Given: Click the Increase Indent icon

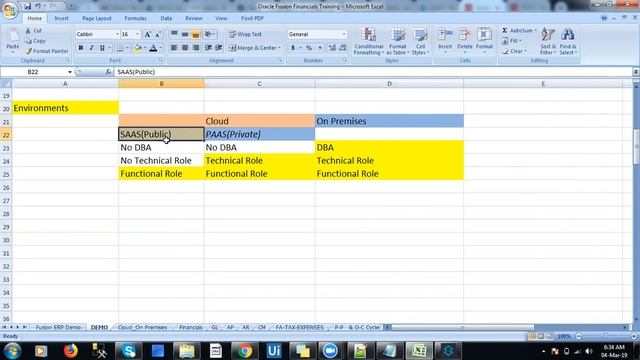Looking at the screenshot, I should (x=219, y=48).
